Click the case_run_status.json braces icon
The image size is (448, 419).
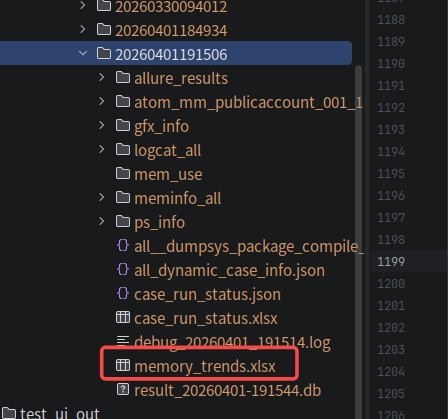(123, 293)
